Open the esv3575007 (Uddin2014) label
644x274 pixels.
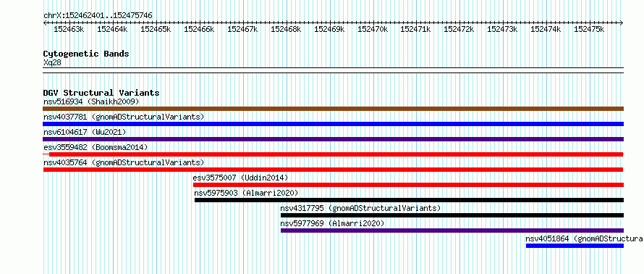[x=241, y=178]
